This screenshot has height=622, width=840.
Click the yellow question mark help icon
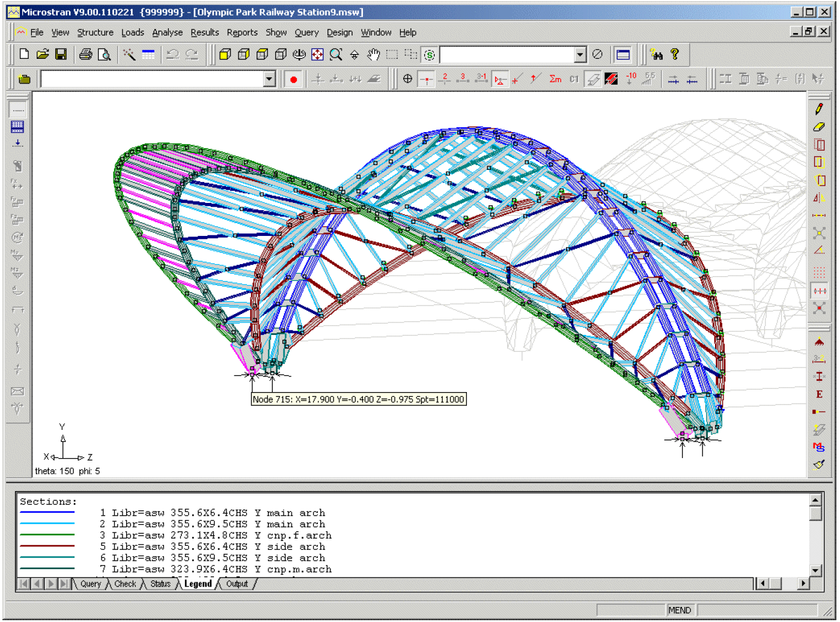point(675,55)
